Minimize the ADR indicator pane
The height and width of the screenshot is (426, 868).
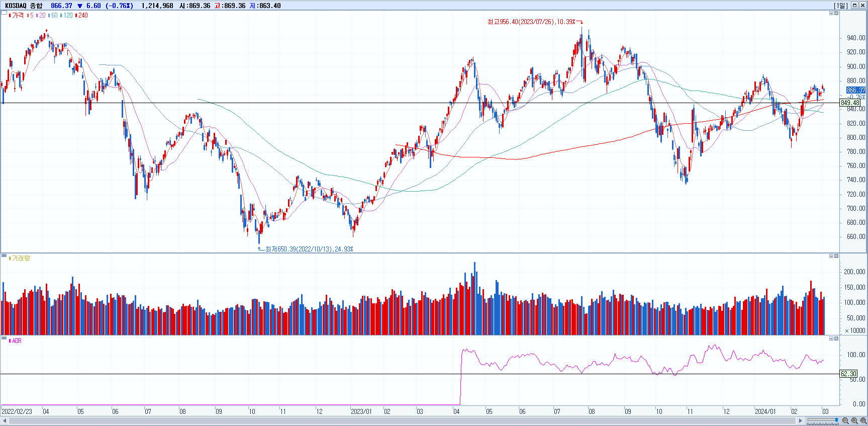[x=831, y=338]
